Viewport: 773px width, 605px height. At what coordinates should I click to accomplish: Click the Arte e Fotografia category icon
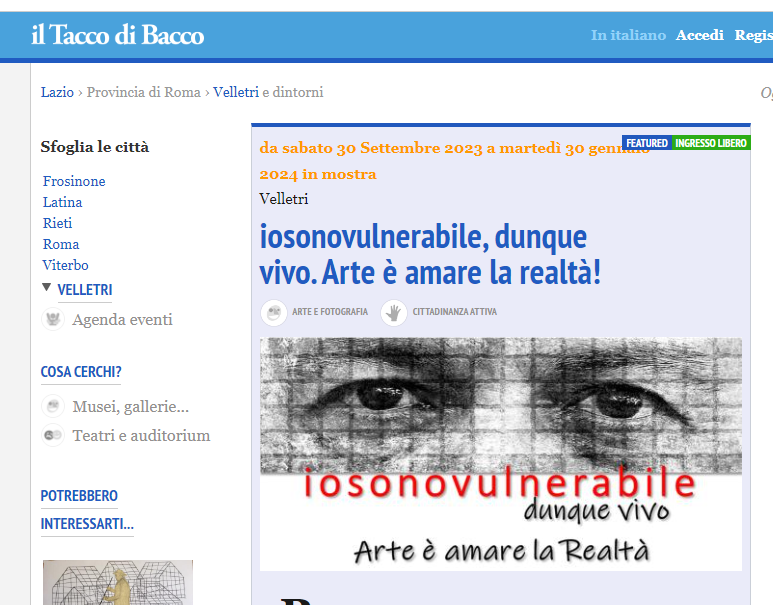[x=274, y=313]
